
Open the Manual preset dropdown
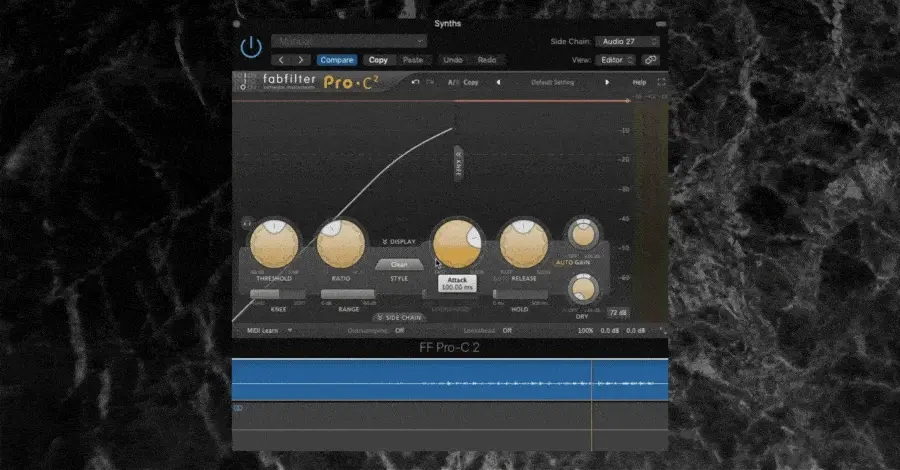(349, 41)
